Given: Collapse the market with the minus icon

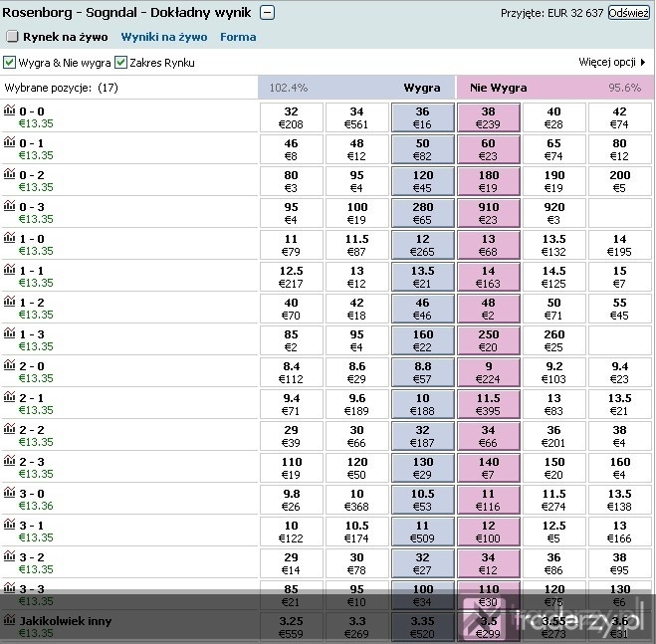Looking at the screenshot, I should point(268,13).
